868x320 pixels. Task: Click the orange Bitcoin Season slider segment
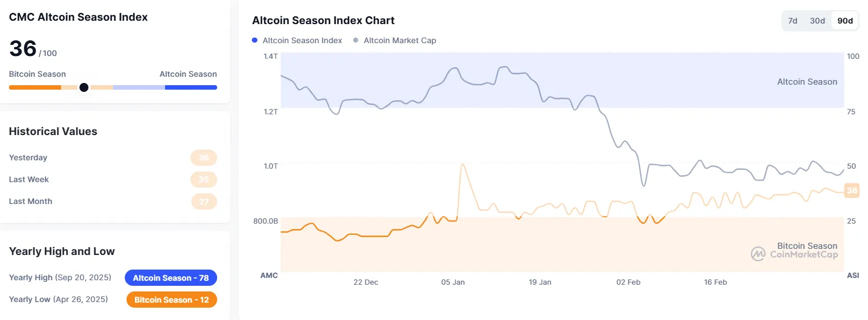point(35,87)
